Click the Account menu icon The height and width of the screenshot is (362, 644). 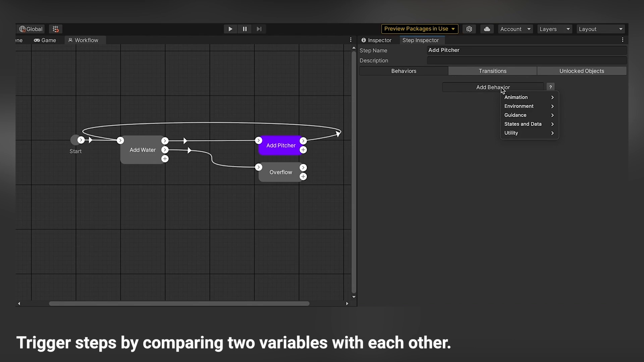(x=515, y=29)
